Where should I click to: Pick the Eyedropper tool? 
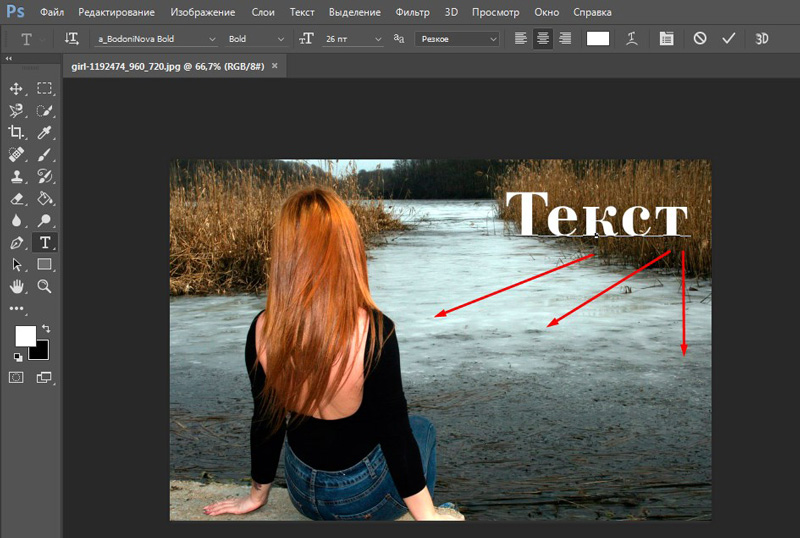pos(44,132)
